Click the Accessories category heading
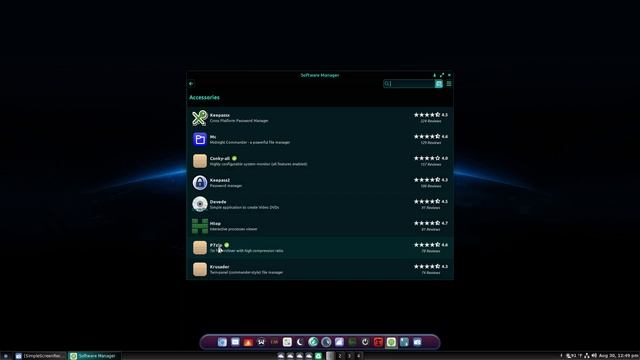This screenshot has width=640, height=360. click(x=204, y=98)
